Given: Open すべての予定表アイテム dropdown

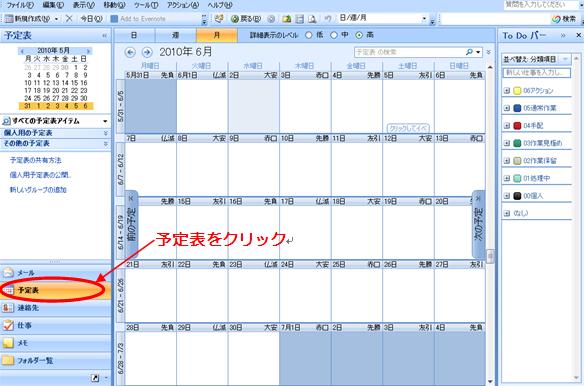Looking at the screenshot, I should [105, 121].
